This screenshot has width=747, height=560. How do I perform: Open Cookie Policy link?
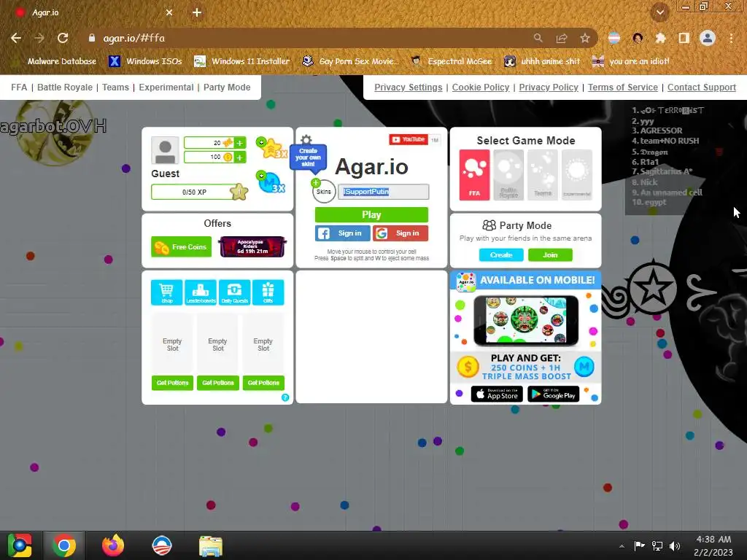481,87
